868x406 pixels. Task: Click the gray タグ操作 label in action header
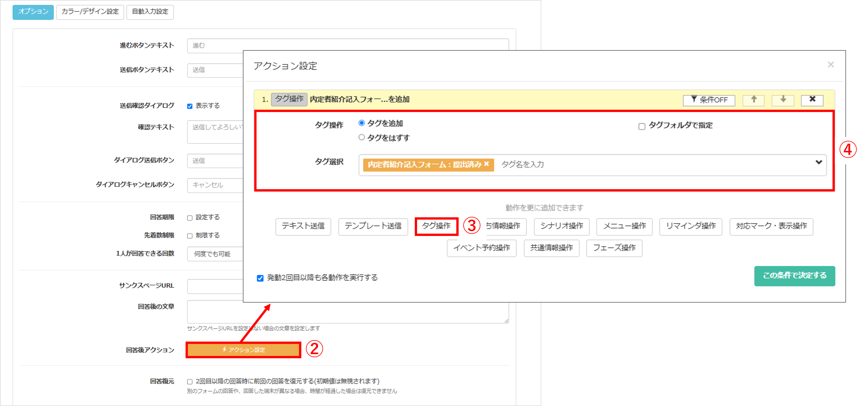[x=289, y=99]
